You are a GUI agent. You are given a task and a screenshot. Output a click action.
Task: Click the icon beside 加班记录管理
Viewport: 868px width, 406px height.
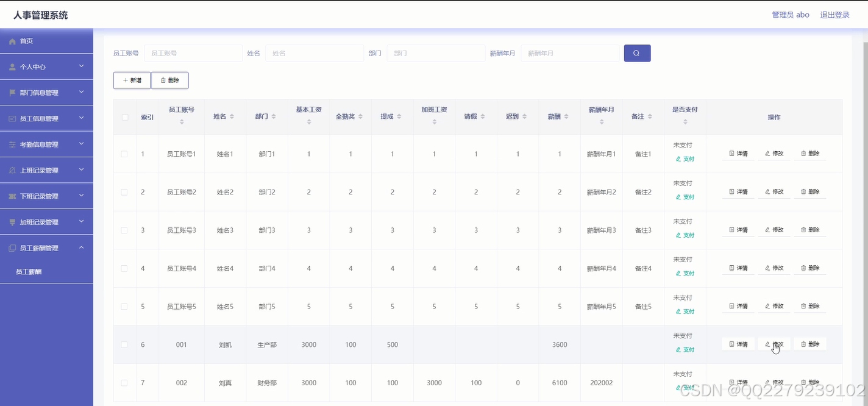coord(12,222)
